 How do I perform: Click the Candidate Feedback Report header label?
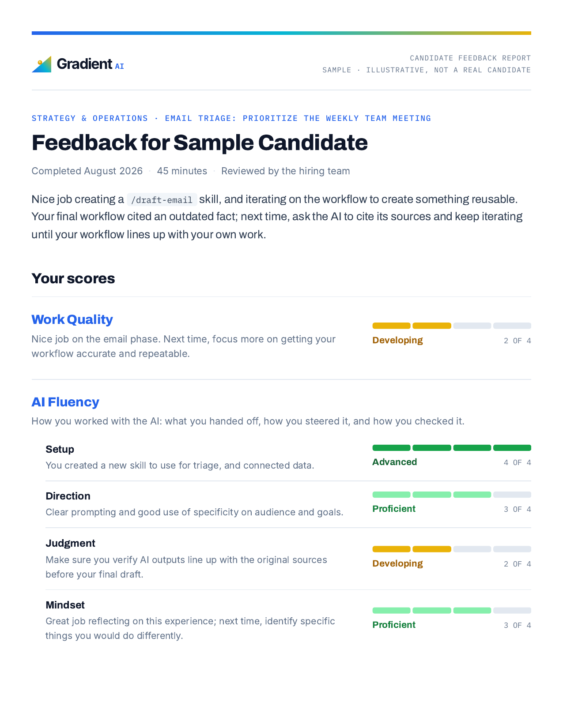(x=470, y=58)
